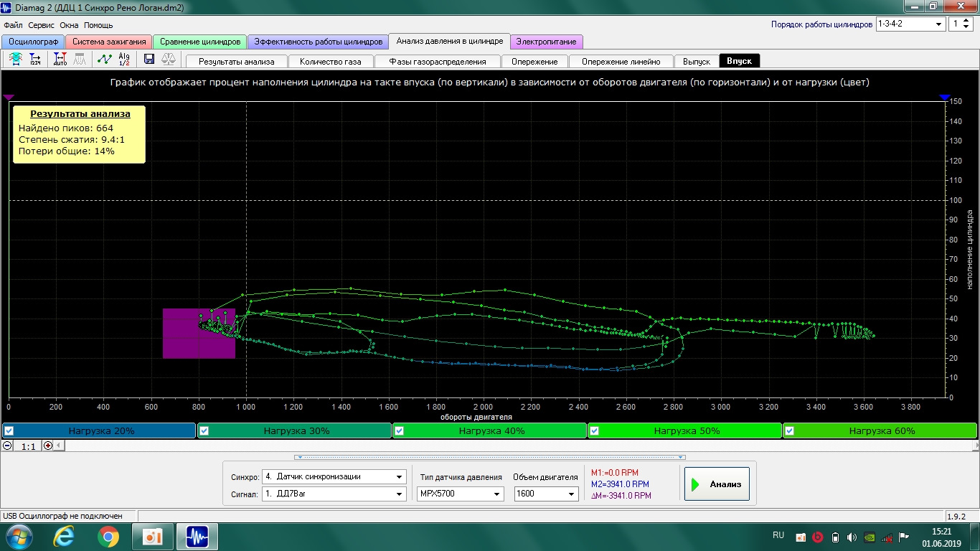Open the Windows Start menu
This screenshot has height=551, width=980.
pyautogui.click(x=18, y=536)
